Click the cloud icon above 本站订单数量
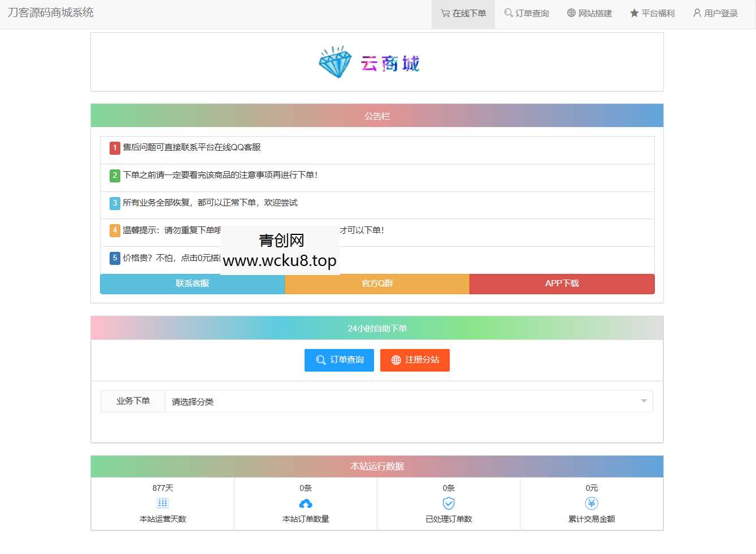756x554 pixels. 306,503
